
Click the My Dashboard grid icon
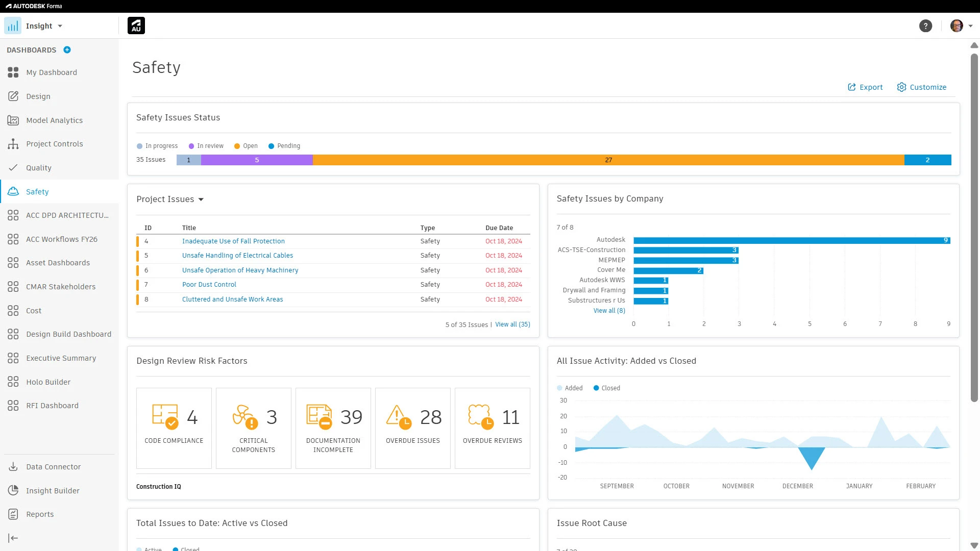pyautogui.click(x=13, y=72)
